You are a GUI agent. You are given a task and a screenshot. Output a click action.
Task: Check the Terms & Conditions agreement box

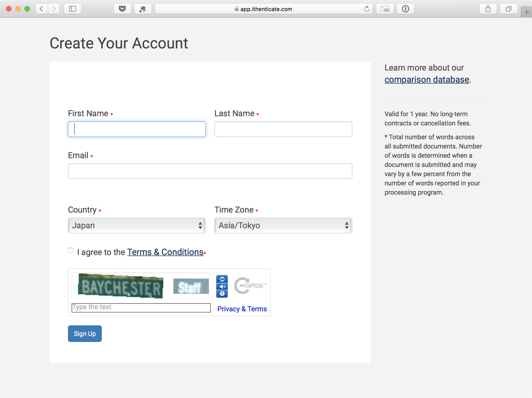(71, 251)
